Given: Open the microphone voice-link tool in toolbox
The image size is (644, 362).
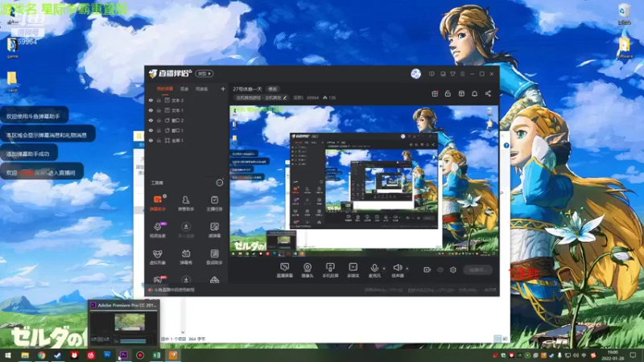Looking at the screenshot, I should click(x=158, y=230).
